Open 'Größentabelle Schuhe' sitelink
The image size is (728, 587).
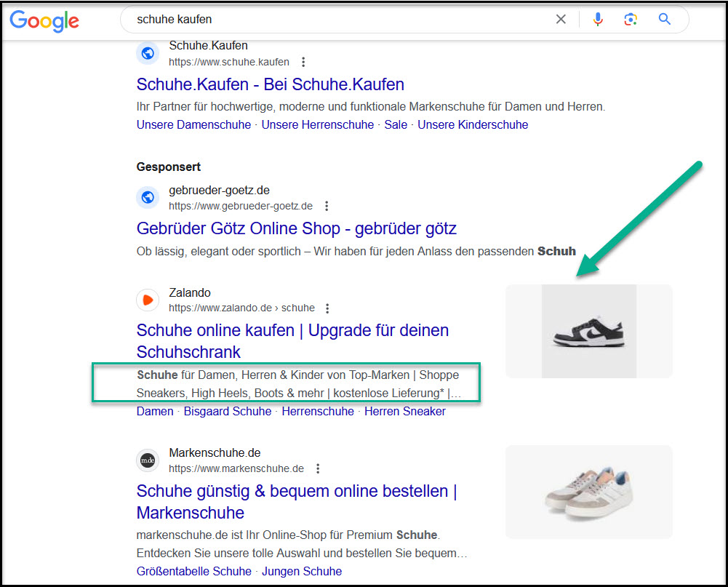[x=194, y=571]
